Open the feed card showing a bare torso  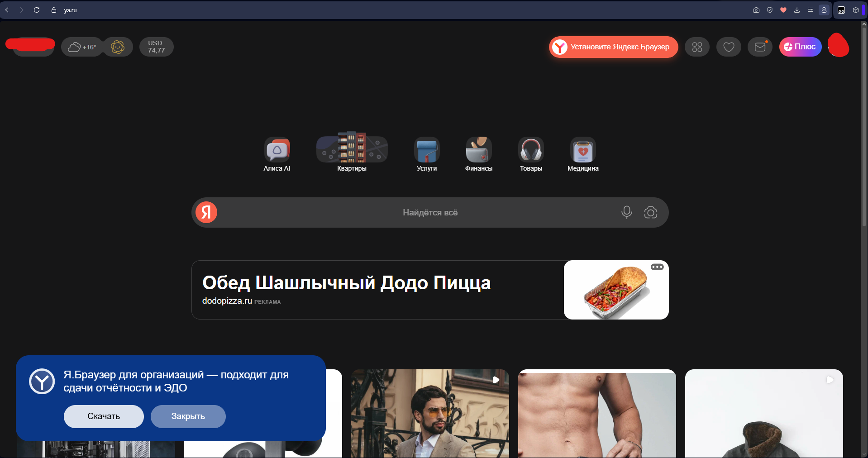pyautogui.click(x=597, y=414)
